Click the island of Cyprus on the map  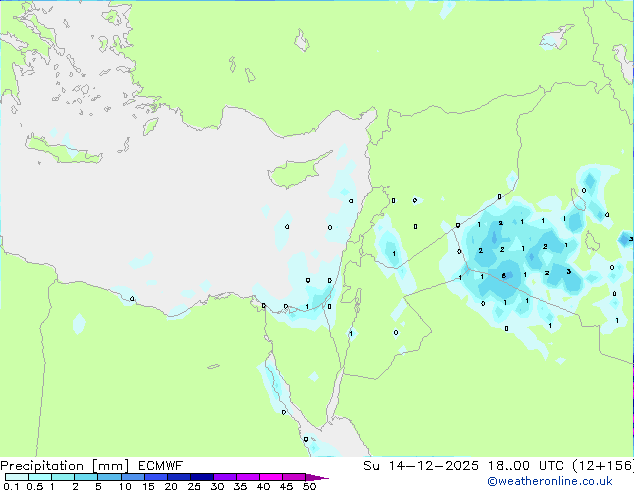point(296,172)
